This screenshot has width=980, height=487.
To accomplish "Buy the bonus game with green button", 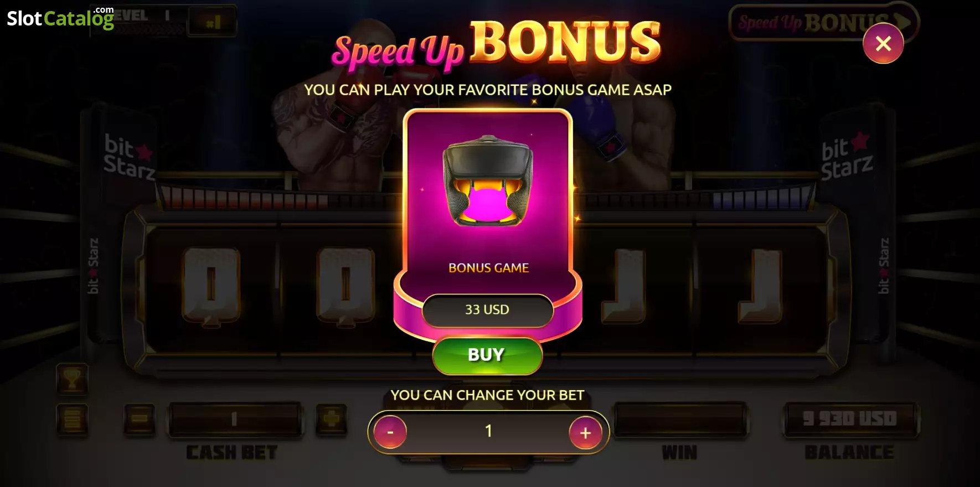I will tap(487, 355).
